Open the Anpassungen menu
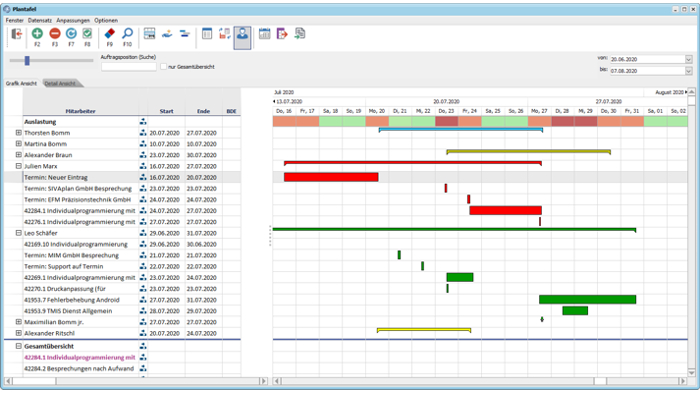Viewport: 700px width, 394px height. pyautogui.click(x=73, y=21)
